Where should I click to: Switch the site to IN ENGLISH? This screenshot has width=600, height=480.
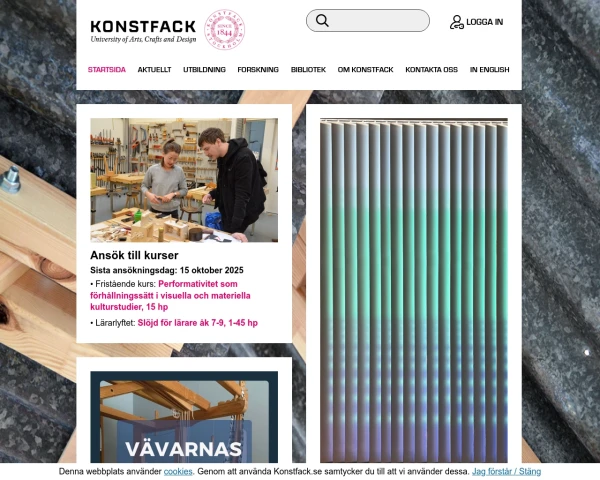coord(489,70)
